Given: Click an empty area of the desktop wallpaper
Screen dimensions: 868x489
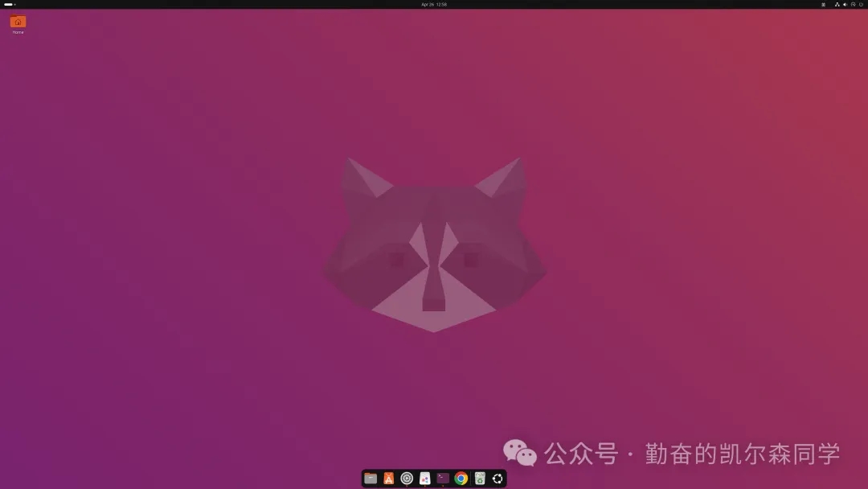Looking at the screenshot, I should coord(201,362).
